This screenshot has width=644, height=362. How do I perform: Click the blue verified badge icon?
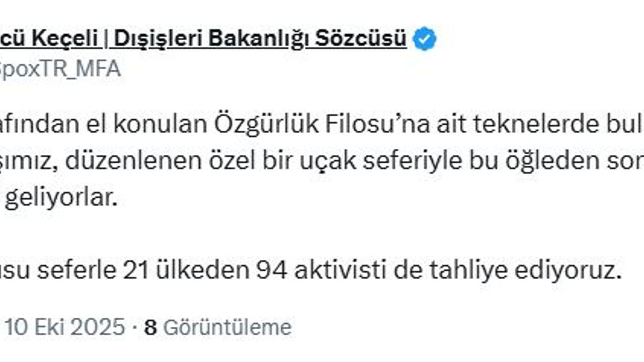click(425, 40)
